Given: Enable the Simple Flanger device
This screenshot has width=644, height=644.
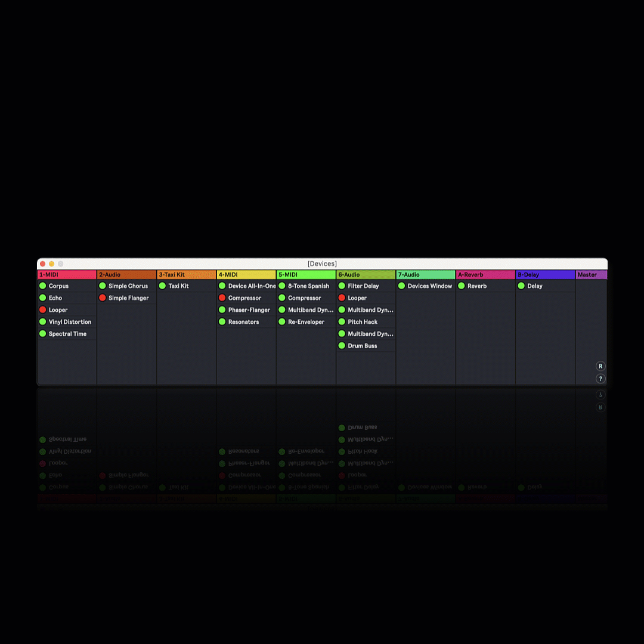Looking at the screenshot, I should point(103,298).
